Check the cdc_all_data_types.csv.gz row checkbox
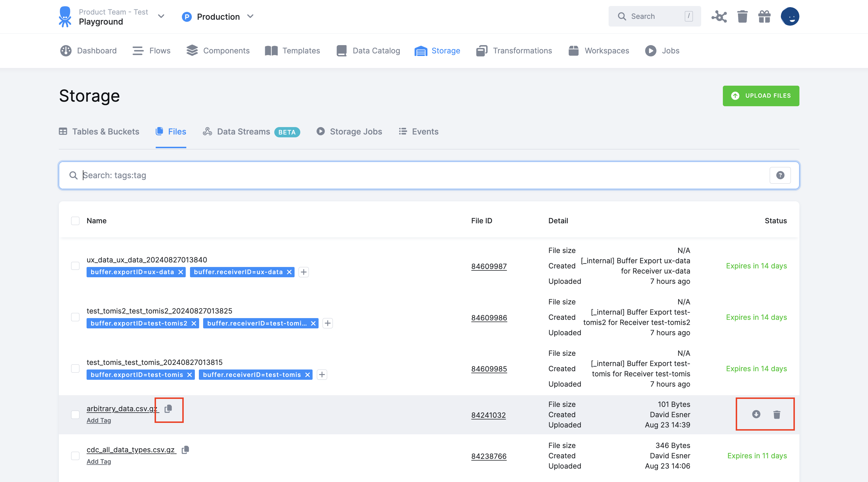The image size is (868, 482). click(75, 456)
